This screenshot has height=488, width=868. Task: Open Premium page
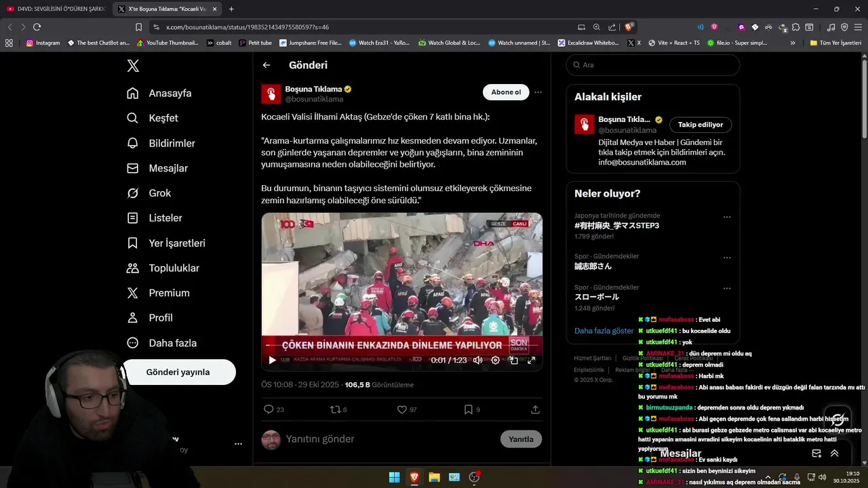(x=158, y=293)
